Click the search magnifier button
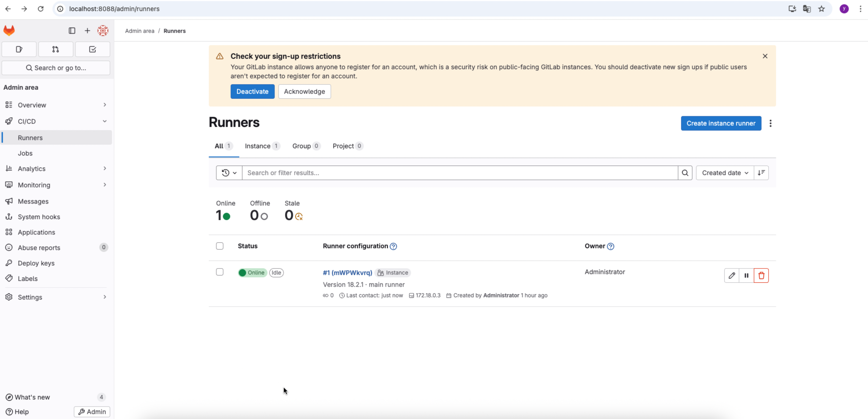 (x=685, y=173)
